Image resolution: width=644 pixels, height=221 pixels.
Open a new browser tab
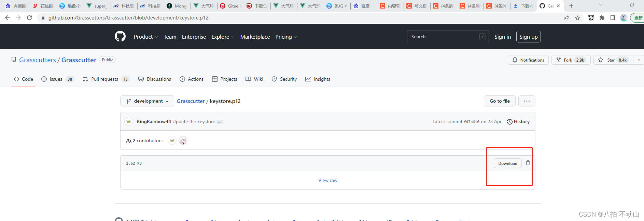pos(571,6)
